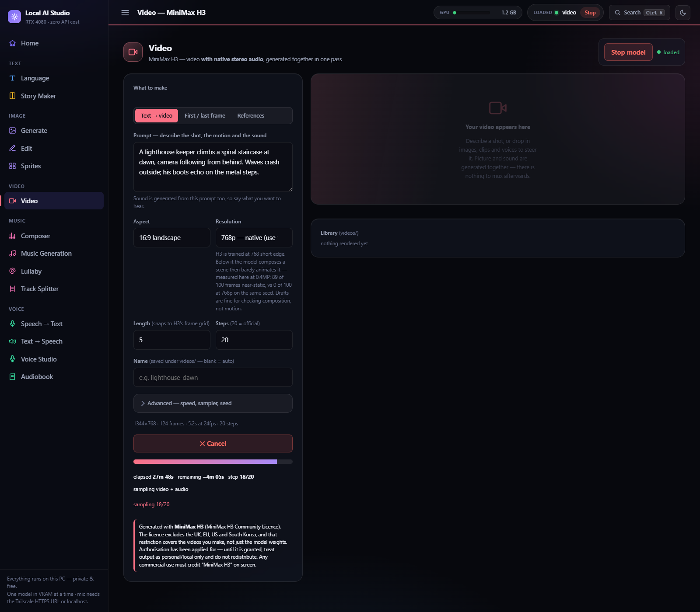Open Voice Studio microphone icon
The width and height of the screenshot is (700, 612).
(x=13, y=359)
